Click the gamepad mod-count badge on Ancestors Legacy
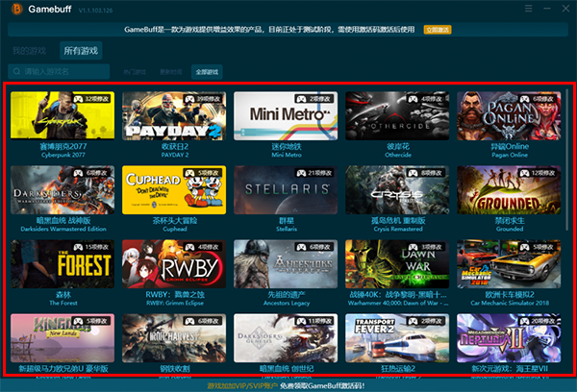The height and width of the screenshot is (392, 577). tap(314, 247)
